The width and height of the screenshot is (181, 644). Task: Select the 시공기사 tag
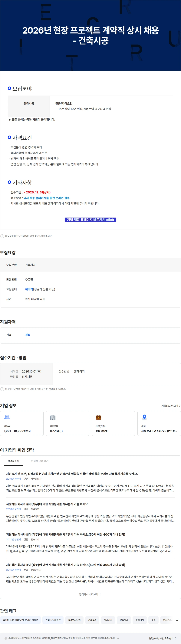(108, 620)
